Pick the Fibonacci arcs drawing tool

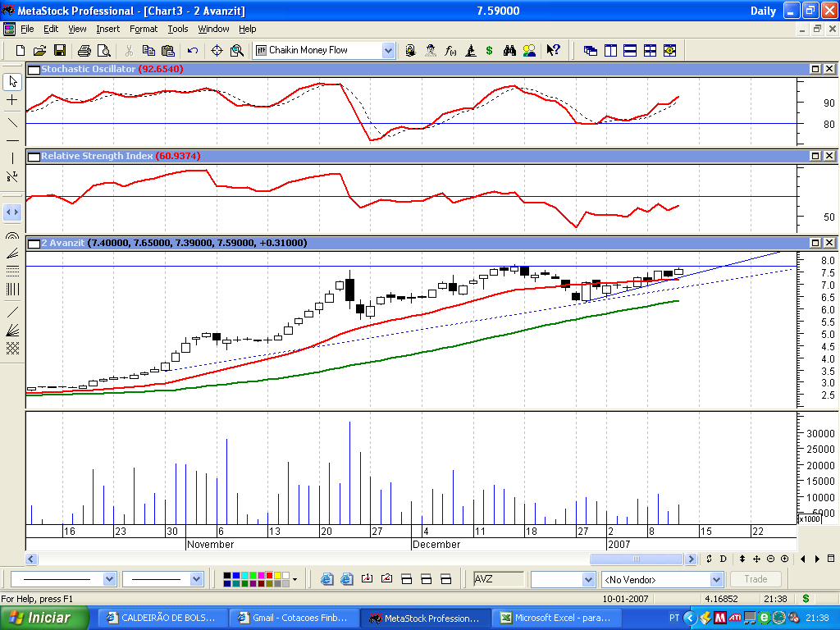pos(12,235)
